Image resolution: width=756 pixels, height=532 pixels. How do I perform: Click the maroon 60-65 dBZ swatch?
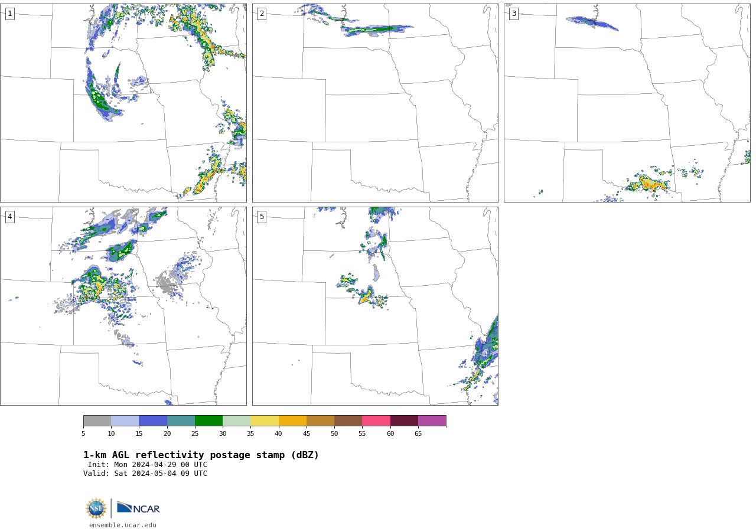[x=404, y=421]
